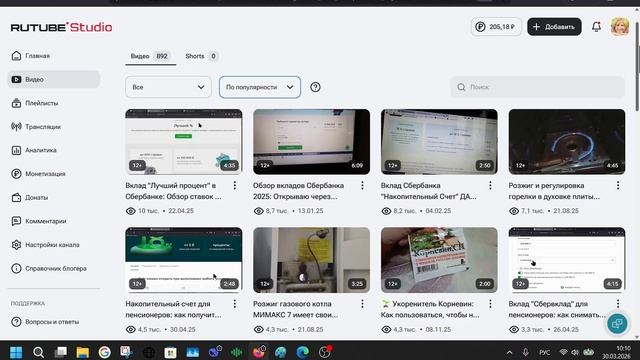640x360 pixels.
Task: Open options menu for Укоренитель Корневин video
Action: coord(490,304)
